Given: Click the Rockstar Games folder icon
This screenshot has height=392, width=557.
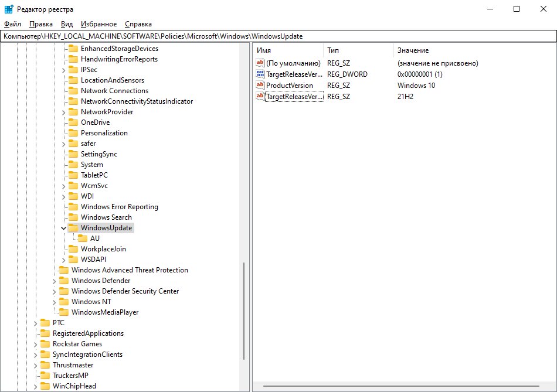Looking at the screenshot, I should [45, 344].
